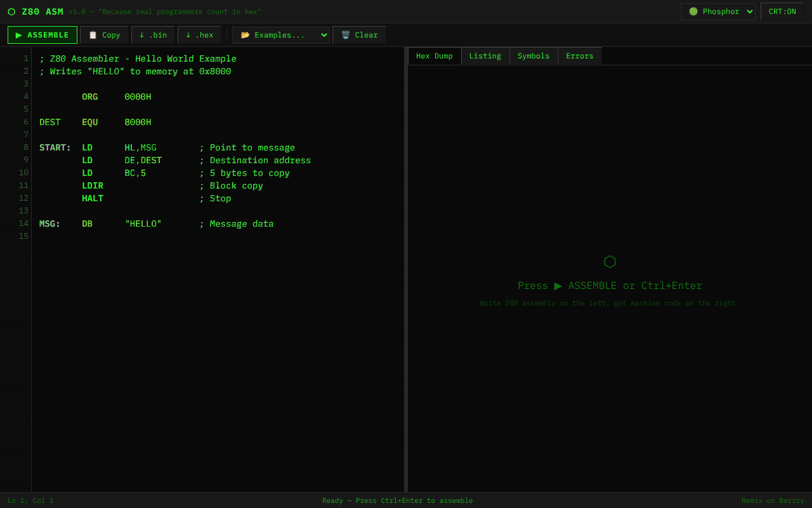The image size is (812, 508).
Task: Click 'Ln 1, Col 1' status indicator
Action: 30,500
